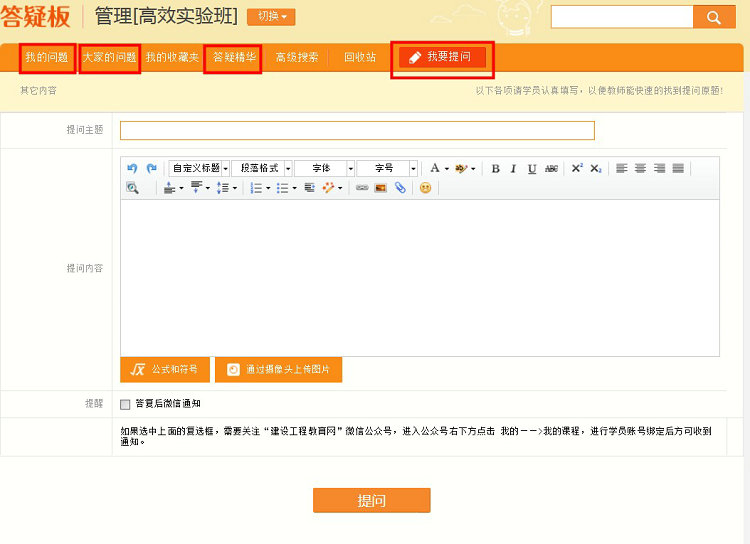
Task: Switch to the 我的问题 tab
Action: [47, 58]
